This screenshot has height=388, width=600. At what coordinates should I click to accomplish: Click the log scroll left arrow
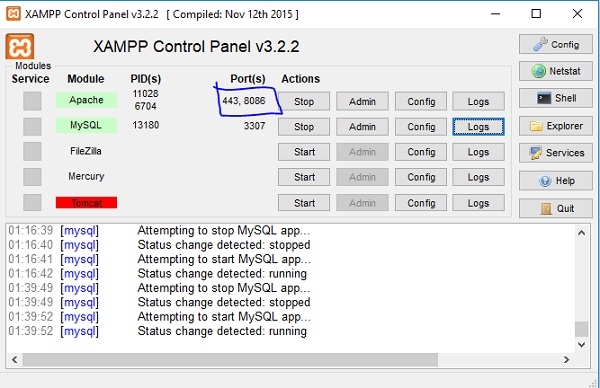pyautogui.click(x=15, y=360)
